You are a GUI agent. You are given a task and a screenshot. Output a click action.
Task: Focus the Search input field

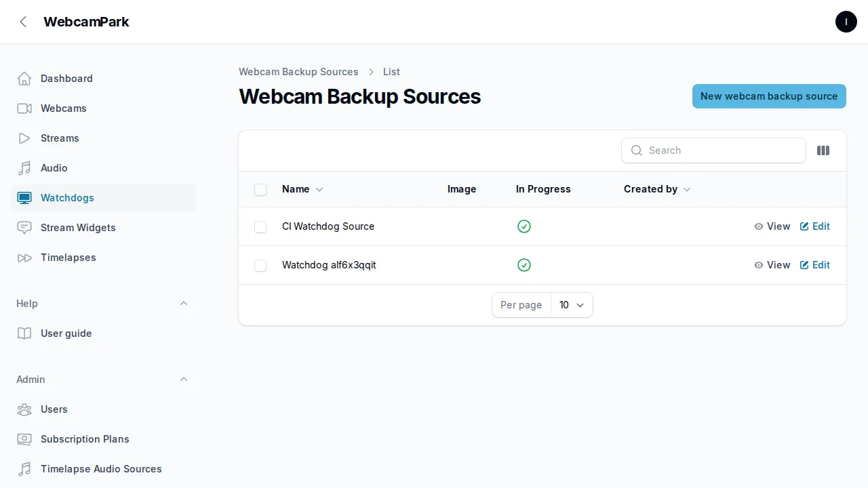click(713, 150)
